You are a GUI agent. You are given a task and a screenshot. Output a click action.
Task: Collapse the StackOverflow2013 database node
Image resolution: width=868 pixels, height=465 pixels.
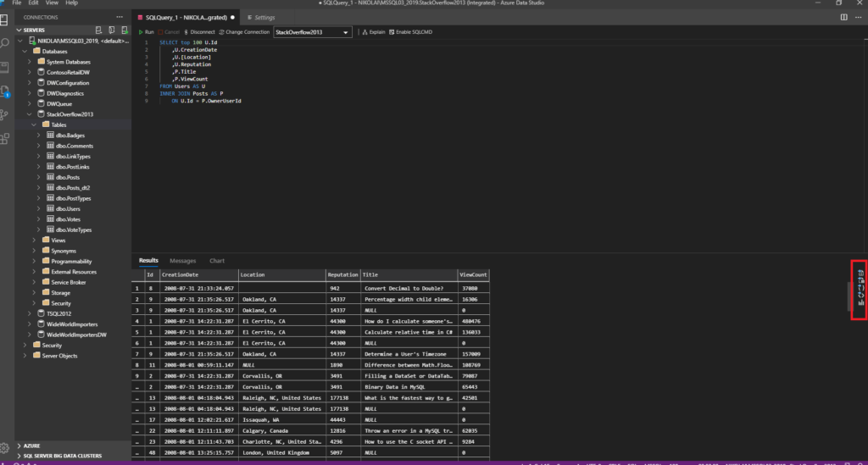click(30, 113)
